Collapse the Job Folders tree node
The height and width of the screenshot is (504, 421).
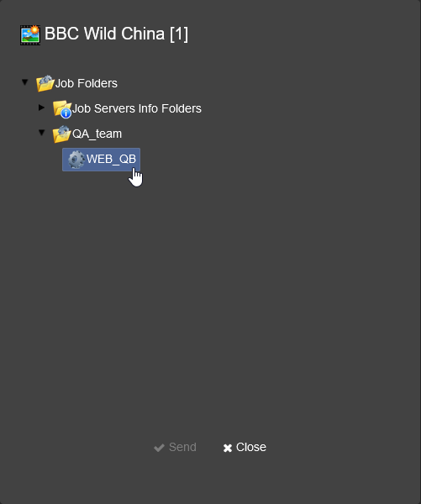(24, 82)
